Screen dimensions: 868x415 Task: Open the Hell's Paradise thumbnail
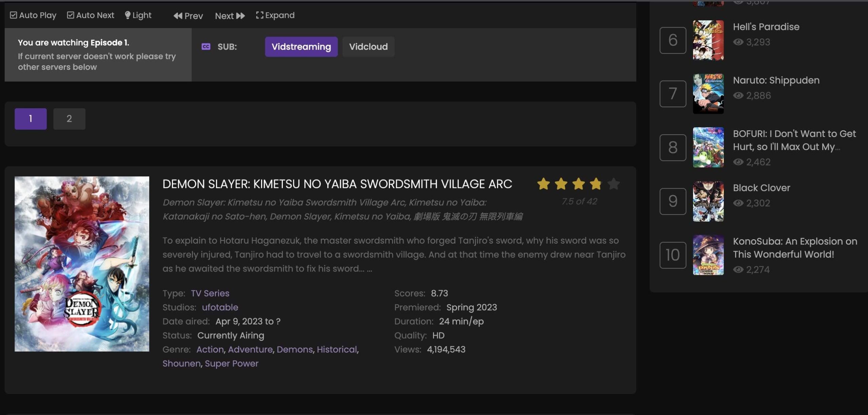708,40
